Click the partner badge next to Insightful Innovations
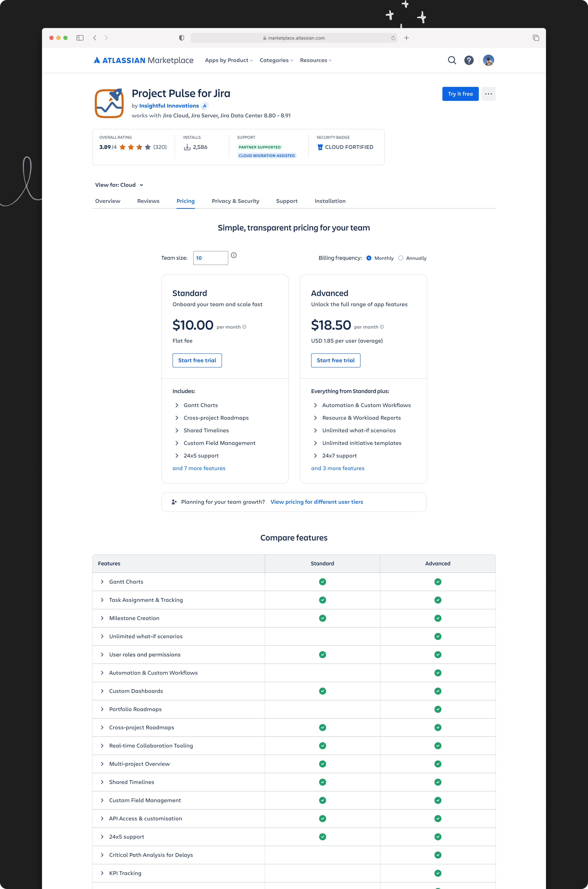This screenshot has height=889, width=588. [x=205, y=106]
